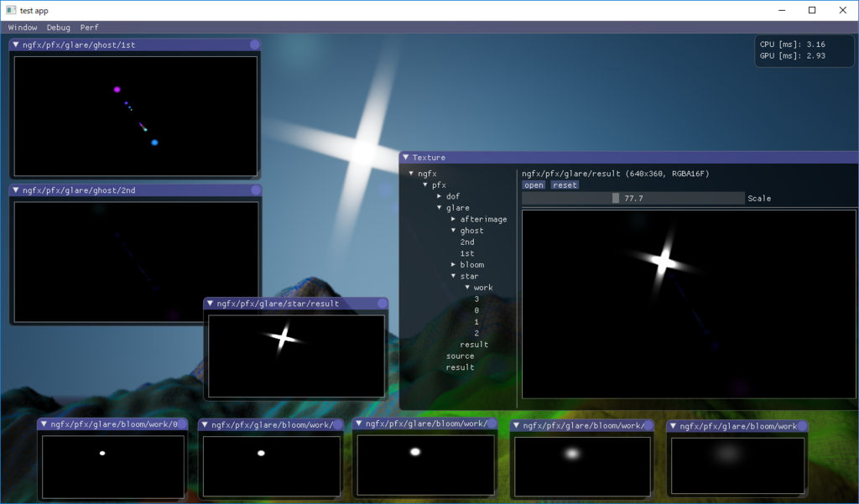Click the Scale label beside the slider

click(759, 199)
